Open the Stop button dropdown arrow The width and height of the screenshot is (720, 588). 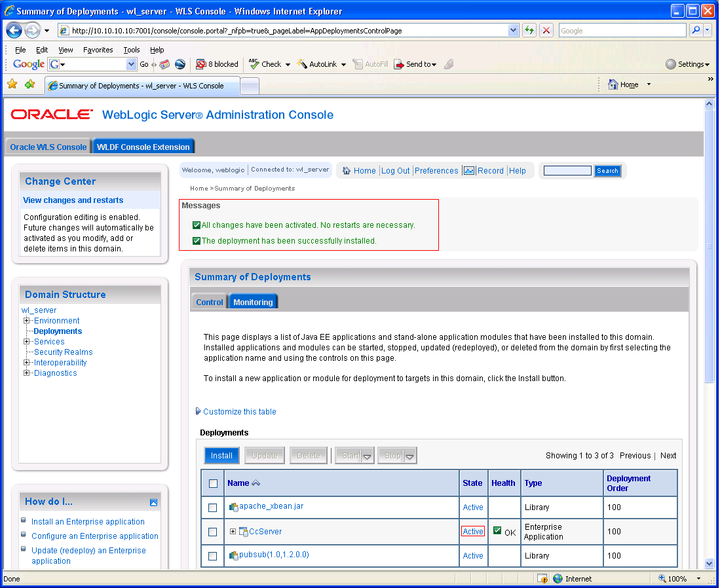(409, 456)
